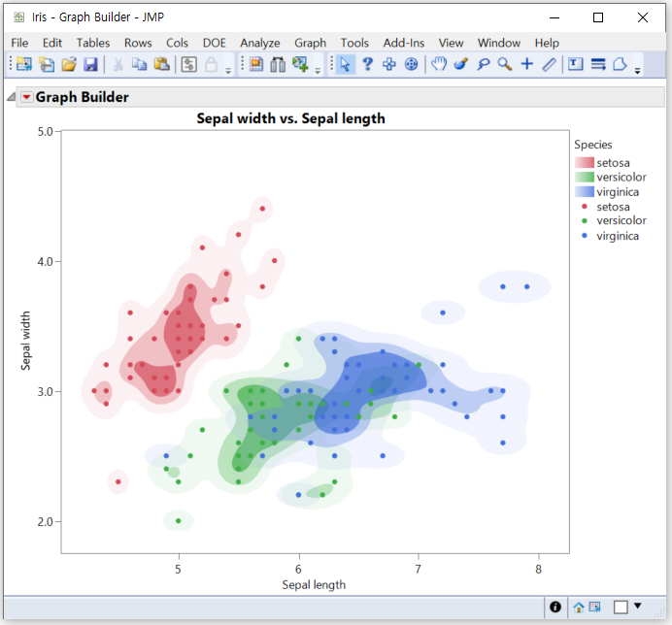Open the Tools menu
The width and height of the screenshot is (672, 625).
click(x=354, y=43)
